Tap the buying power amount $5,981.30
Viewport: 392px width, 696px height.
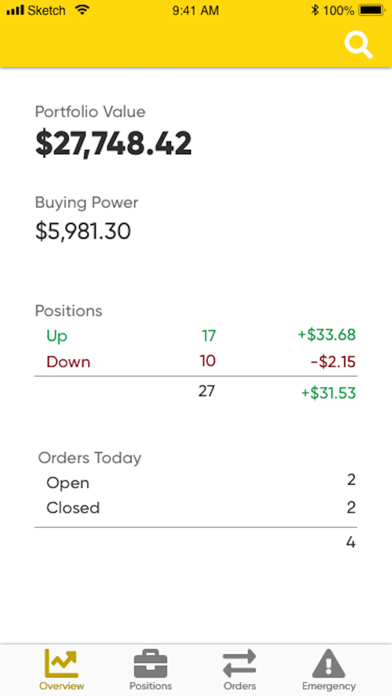click(x=83, y=231)
